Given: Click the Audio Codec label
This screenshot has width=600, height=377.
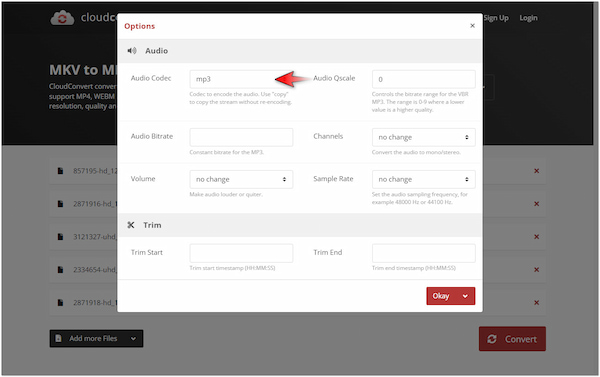Looking at the screenshot, I should 151,78.
